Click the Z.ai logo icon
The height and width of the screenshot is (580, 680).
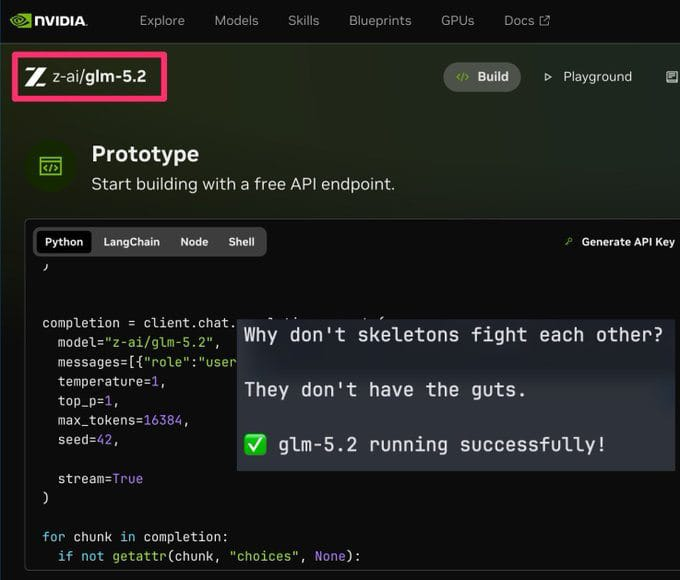(x=35, y=77)
